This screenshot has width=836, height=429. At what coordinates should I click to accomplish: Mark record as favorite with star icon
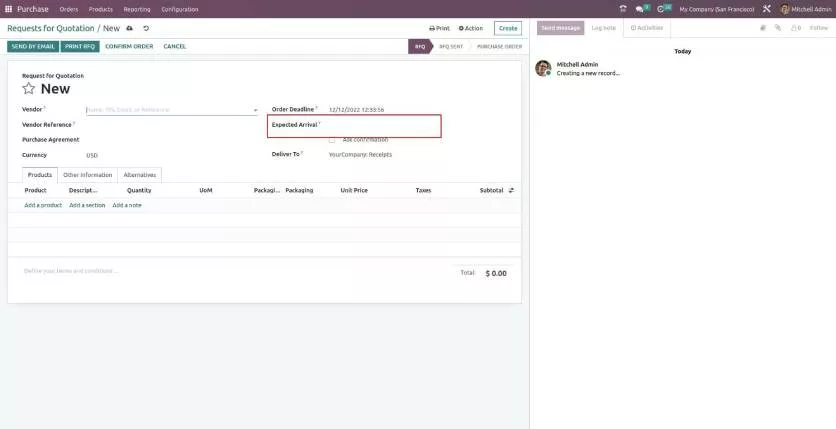click(29, 88)
